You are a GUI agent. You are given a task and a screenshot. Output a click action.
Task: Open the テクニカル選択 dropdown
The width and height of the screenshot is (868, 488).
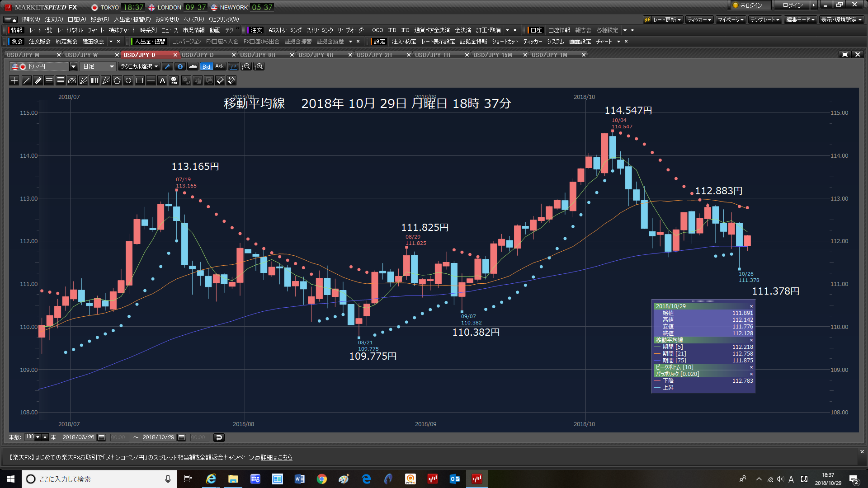pyautogui.click(x=139, y=66)
